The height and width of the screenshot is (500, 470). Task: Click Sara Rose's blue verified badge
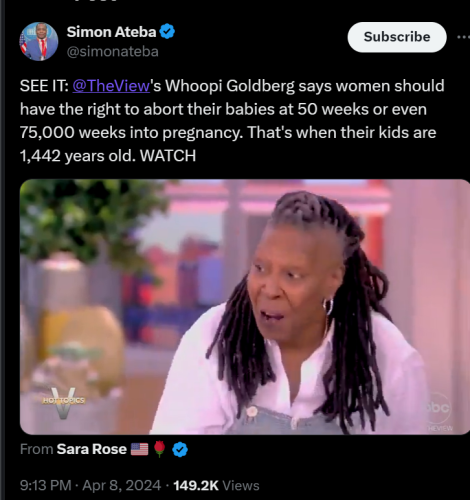[180, 450]
